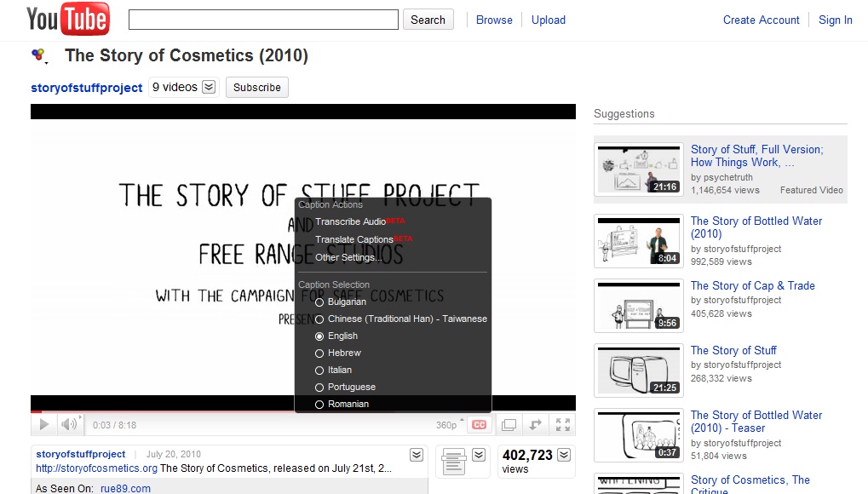Select Bulgarian captions

[x=341, y=302]
